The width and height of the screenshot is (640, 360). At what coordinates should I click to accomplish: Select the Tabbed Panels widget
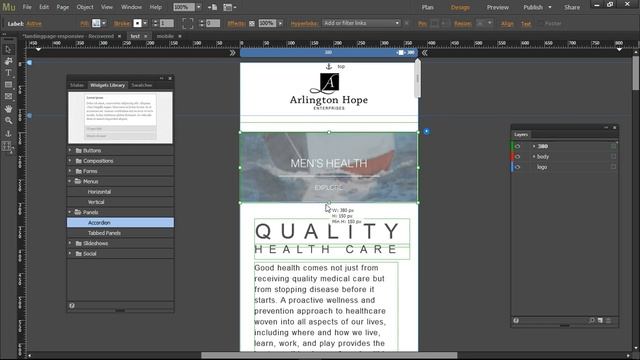coord(120,233)
